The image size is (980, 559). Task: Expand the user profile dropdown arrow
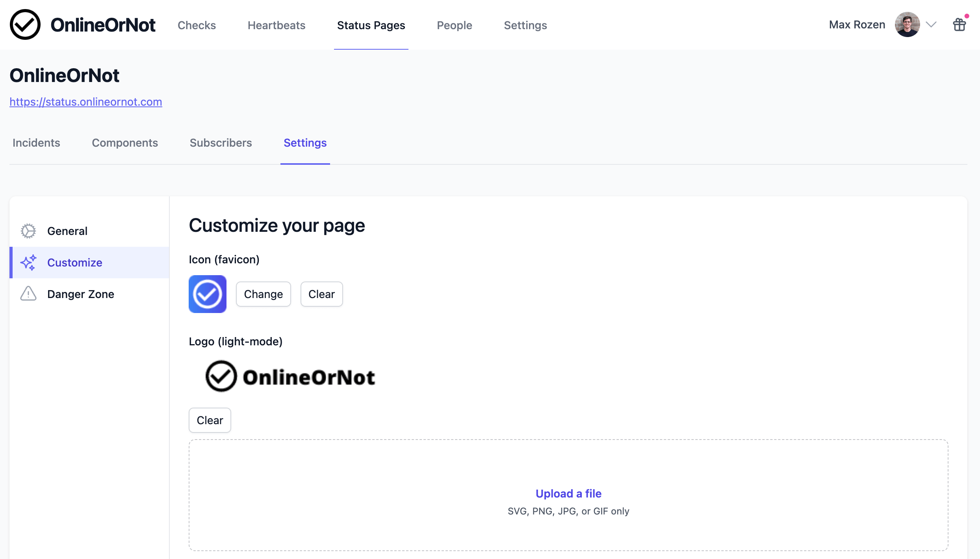[931, 25]
